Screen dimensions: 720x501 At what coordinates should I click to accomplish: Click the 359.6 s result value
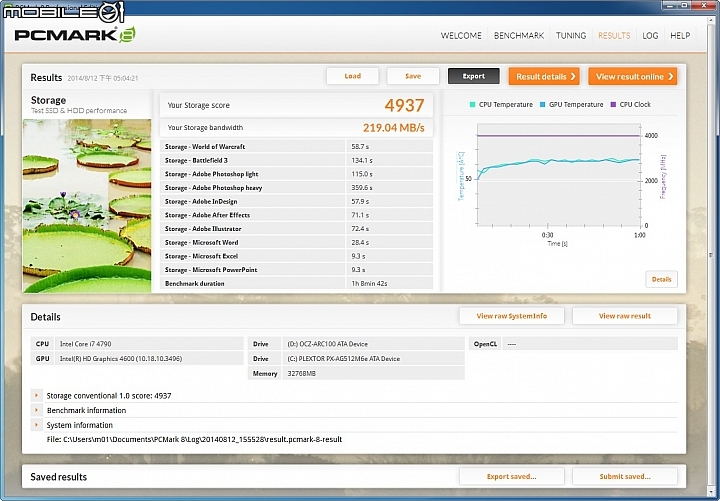(x=362, y=187)
